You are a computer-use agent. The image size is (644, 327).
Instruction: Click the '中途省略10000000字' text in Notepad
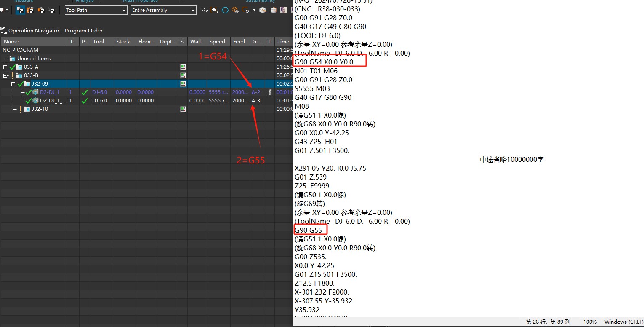tap(513, 159)
